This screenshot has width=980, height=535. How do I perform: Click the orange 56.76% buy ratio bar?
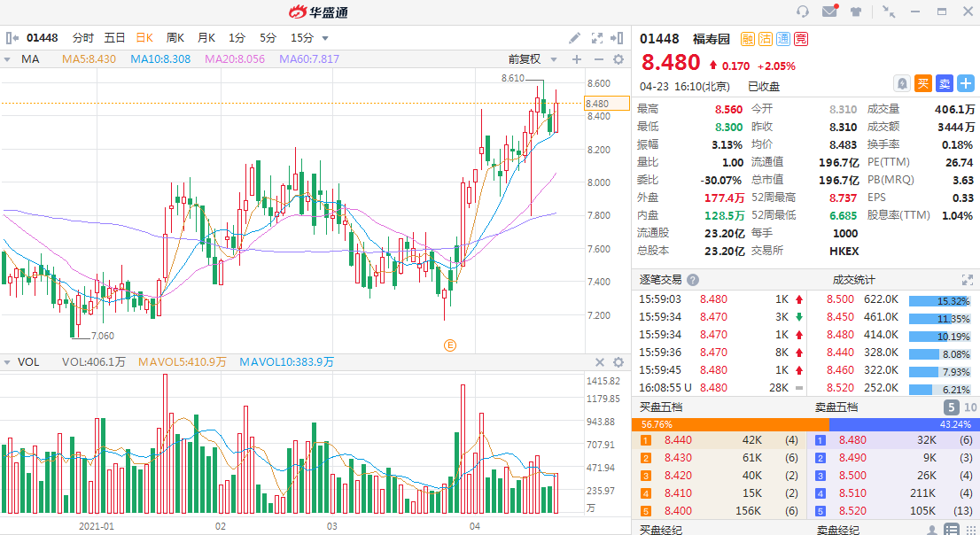click(x=731, y=424)
